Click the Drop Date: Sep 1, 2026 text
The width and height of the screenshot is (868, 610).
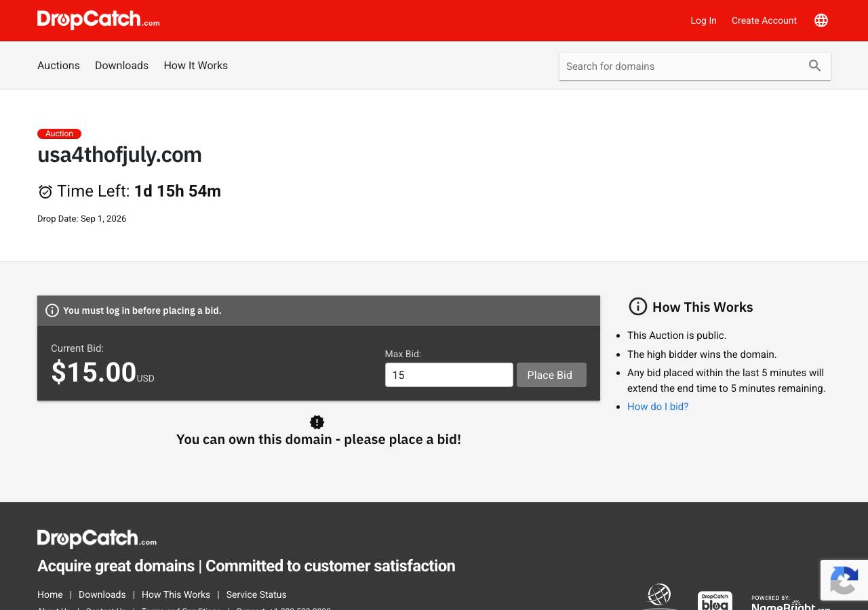click(81, 219)
